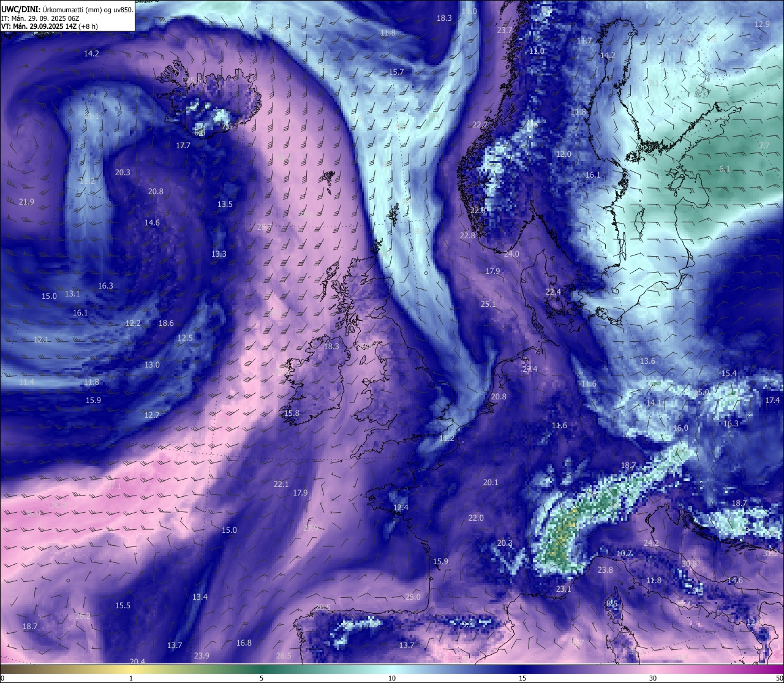The width and height of the screenshot is (784, 683).
Task: Click the 23.1 value off southern France
Action: pyautogui.click(x=563, y=589)
